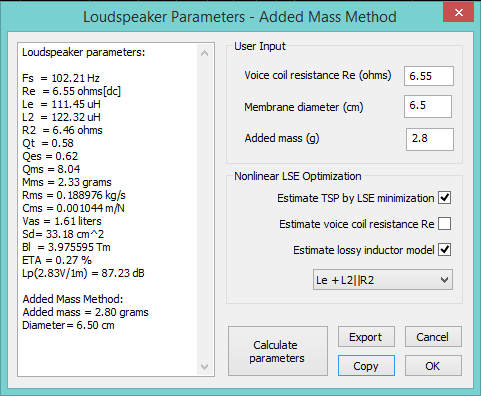Click the scroll-up arrow in results panel
Viewport: 481px width, 396px height.
click(x=205, y=53)
